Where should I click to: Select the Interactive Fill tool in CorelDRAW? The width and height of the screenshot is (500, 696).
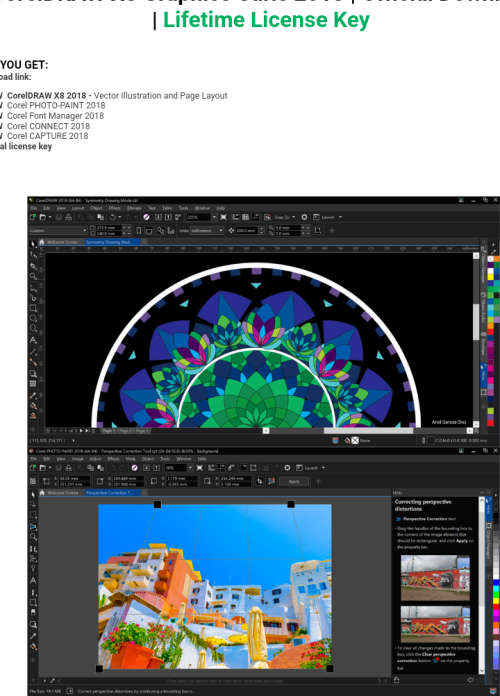[x=33, y=405]
